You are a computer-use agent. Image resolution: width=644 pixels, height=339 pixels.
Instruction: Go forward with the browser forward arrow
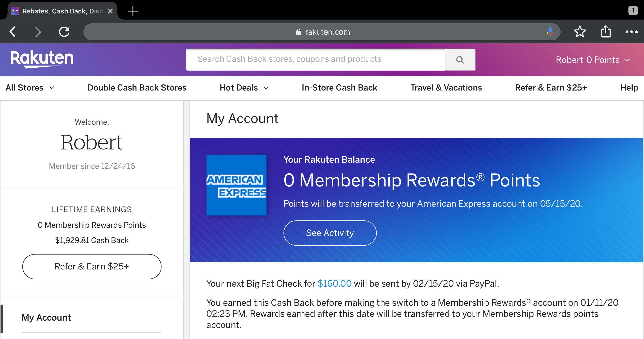point(38,32)
